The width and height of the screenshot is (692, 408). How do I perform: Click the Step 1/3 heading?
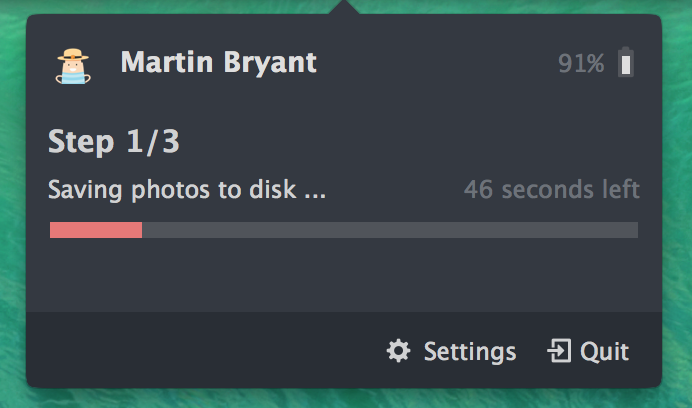pyautogui.click(x=114, y=142)
